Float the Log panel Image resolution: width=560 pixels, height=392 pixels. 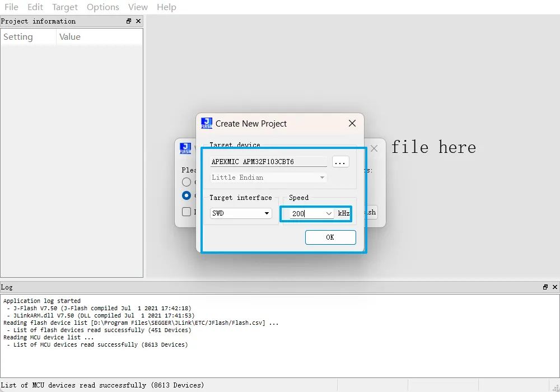(545, 287)
